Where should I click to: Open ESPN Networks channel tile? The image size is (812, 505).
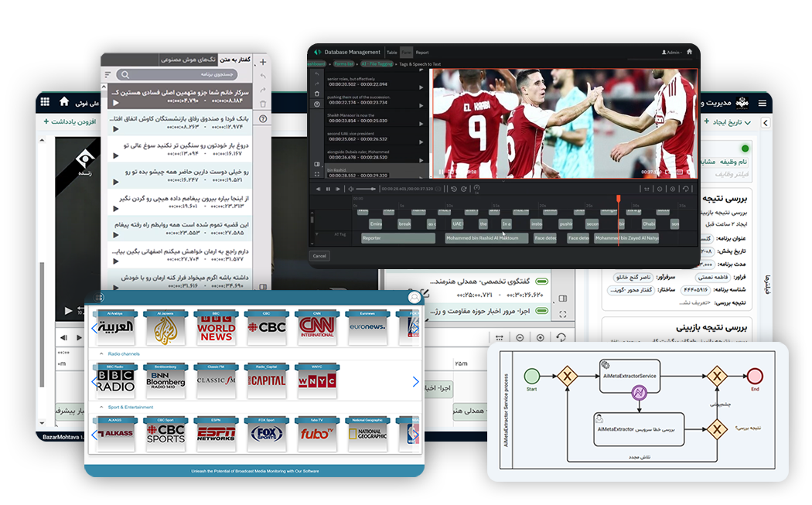point(216,434)
